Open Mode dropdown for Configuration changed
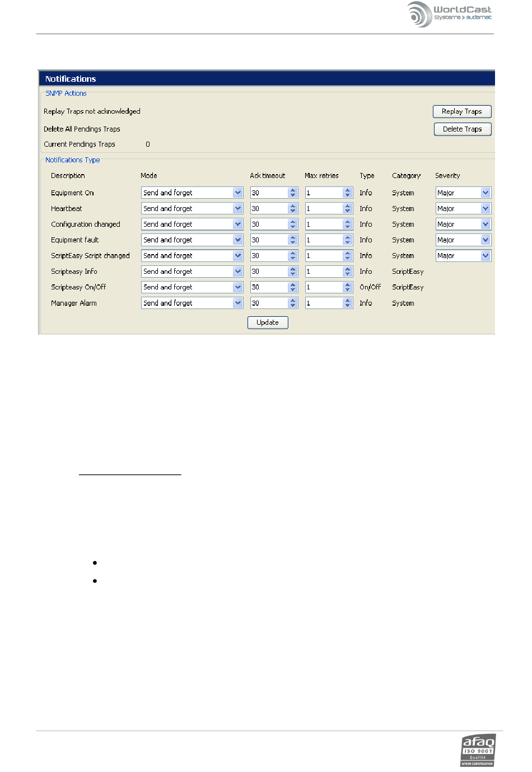 [192, 224]
